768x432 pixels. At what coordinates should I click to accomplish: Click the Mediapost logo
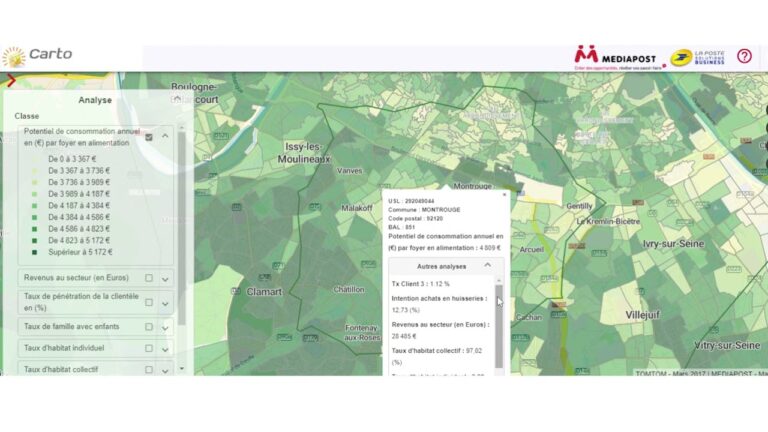[620, 58]
